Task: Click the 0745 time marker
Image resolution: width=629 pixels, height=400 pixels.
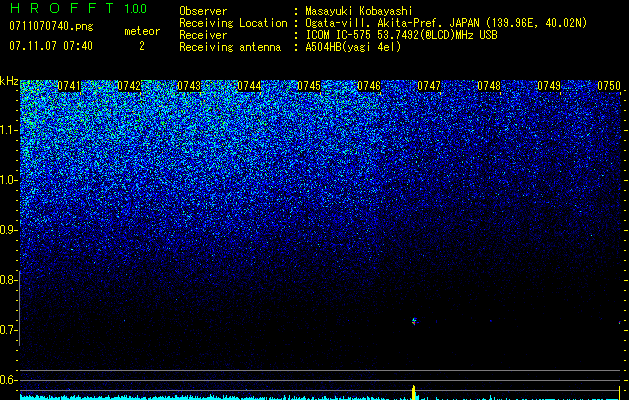Action: pyautogui.click(x=309, y=86)
